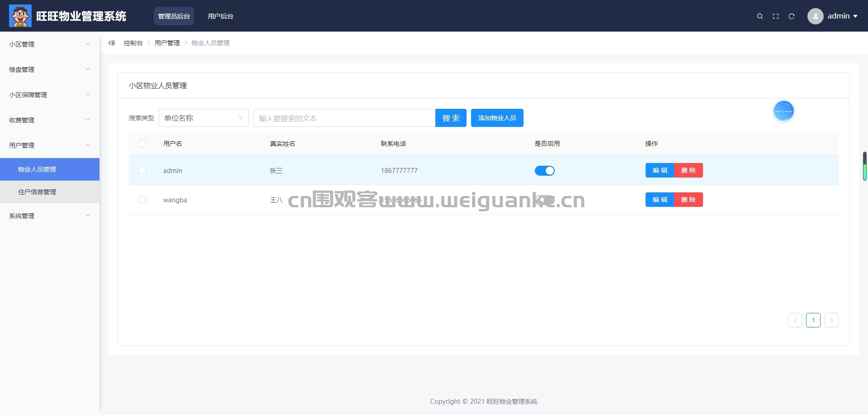Open the 搜索类型 dropdown showing 单位名称

(203, 118)
